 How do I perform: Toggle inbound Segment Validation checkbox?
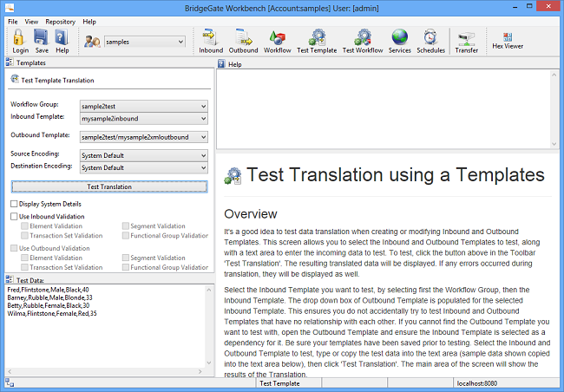[x=125, y=225]
